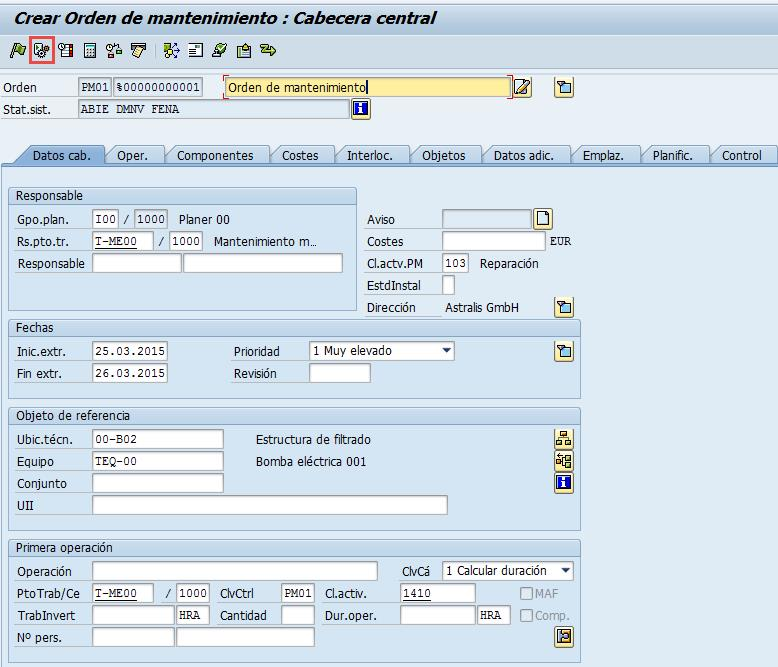Click the empty Conjunto input field

click(158, 483)
